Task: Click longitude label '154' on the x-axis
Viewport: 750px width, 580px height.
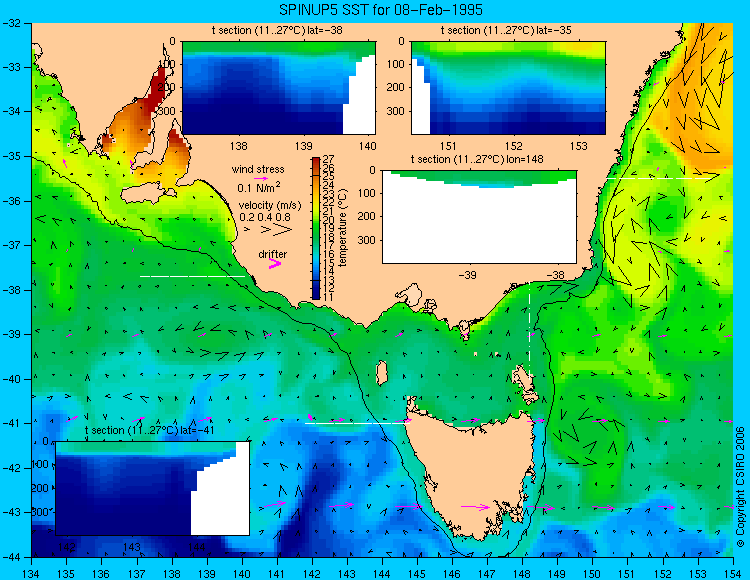Action: [733, 574]
